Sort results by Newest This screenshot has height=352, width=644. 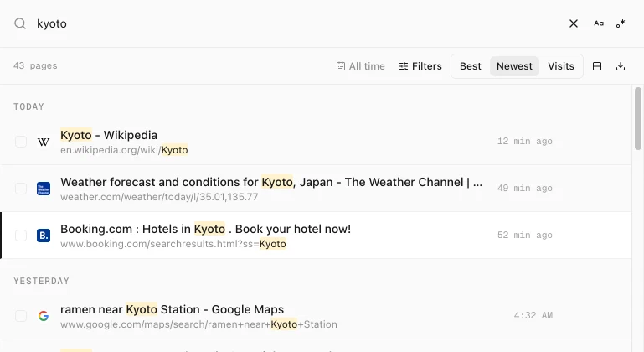[x=514, y=66]
